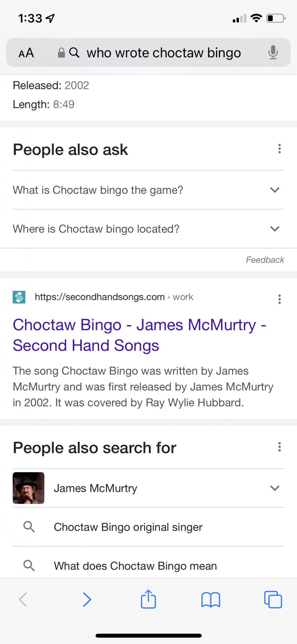Tap the AA reader text size icon
Image resolution: width=297 pixels, height=644 pixels.
[26, 53]
